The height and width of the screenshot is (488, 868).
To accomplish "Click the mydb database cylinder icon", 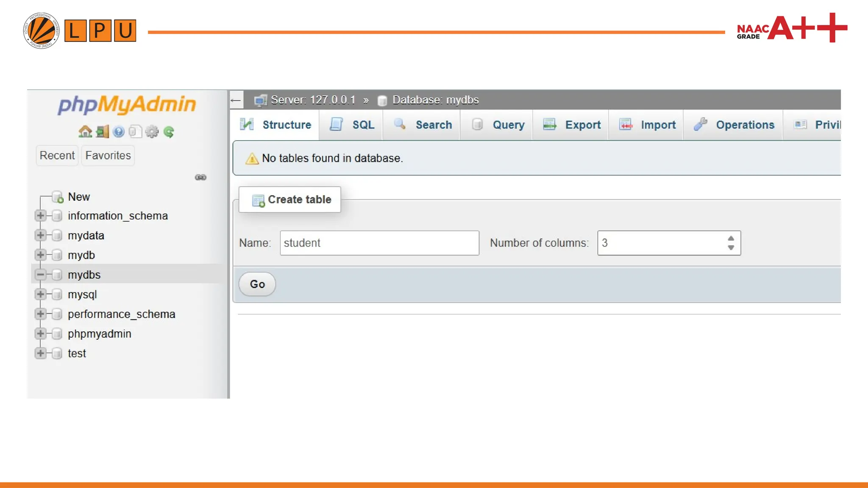I will click(x=57, y=255).
